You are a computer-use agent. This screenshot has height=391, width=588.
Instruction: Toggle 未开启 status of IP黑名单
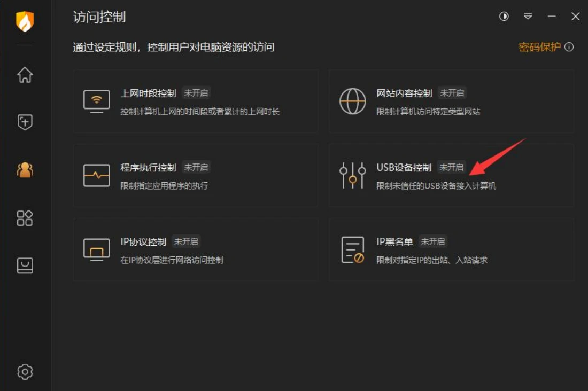tap(433, 241)
